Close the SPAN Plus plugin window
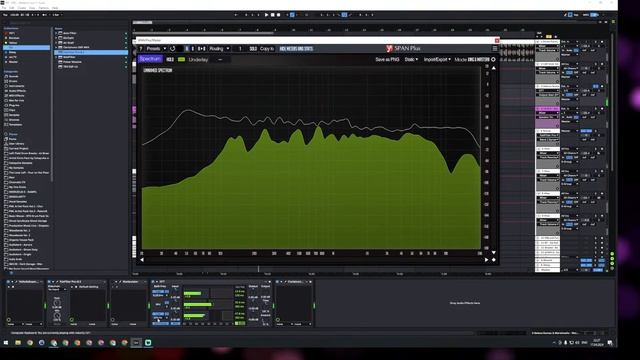This screenshot has height=360, width=640. [497, 40]
